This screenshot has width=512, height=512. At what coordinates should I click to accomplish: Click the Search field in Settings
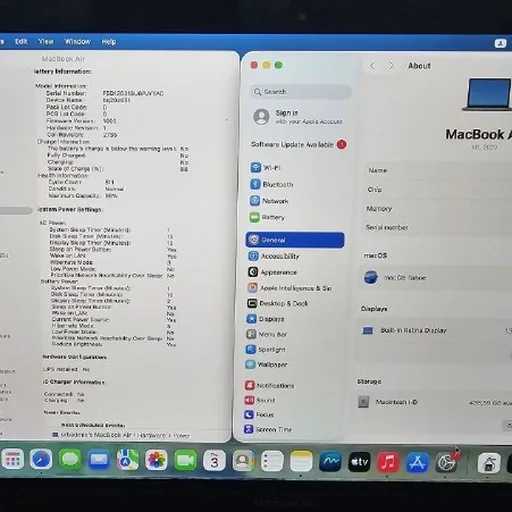point(301,92)
